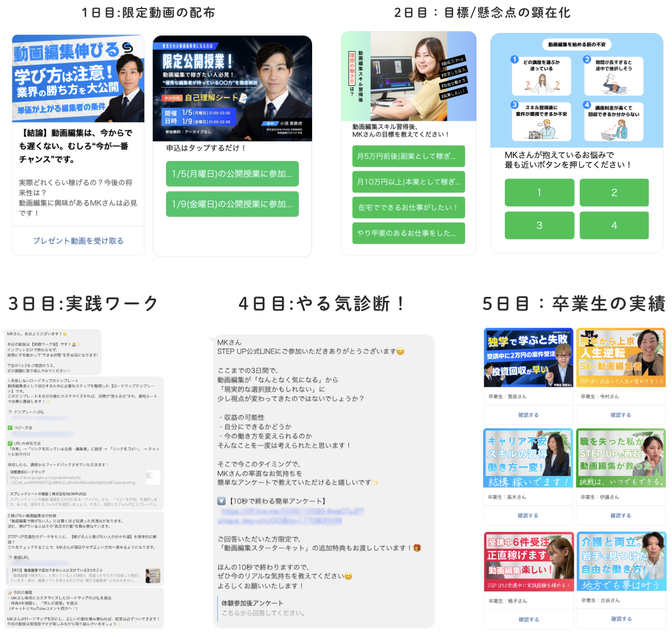
Task: Click 確認する under 卒業生 今村さん
Action: (x=620, y=415)
